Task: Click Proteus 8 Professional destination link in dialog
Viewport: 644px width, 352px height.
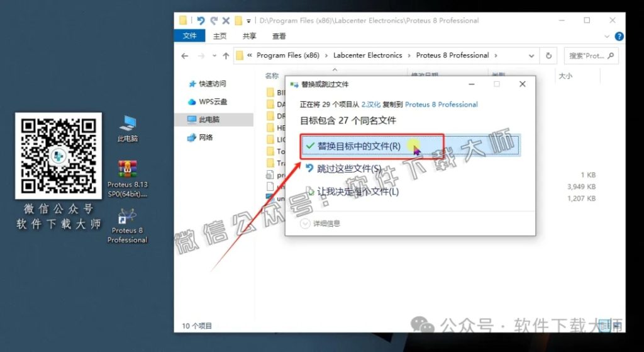Action: coord(441,105)
